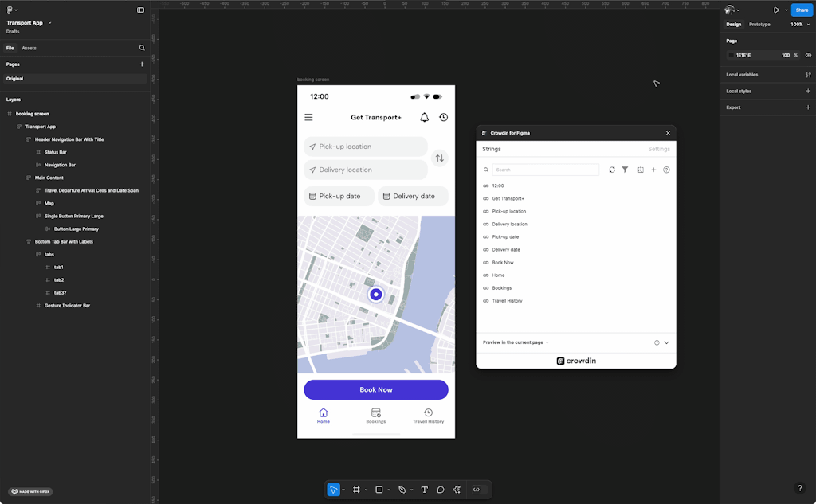Click the Crowdin strings Search field

545,170
